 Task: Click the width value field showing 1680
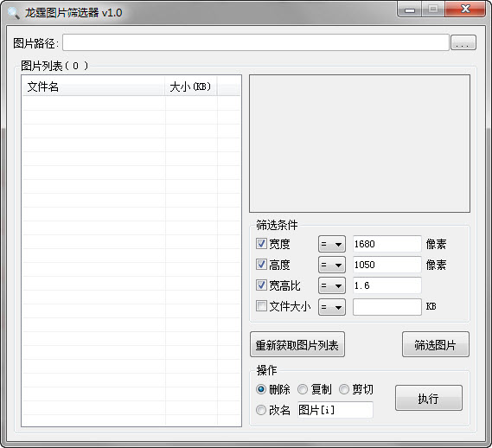387,244
